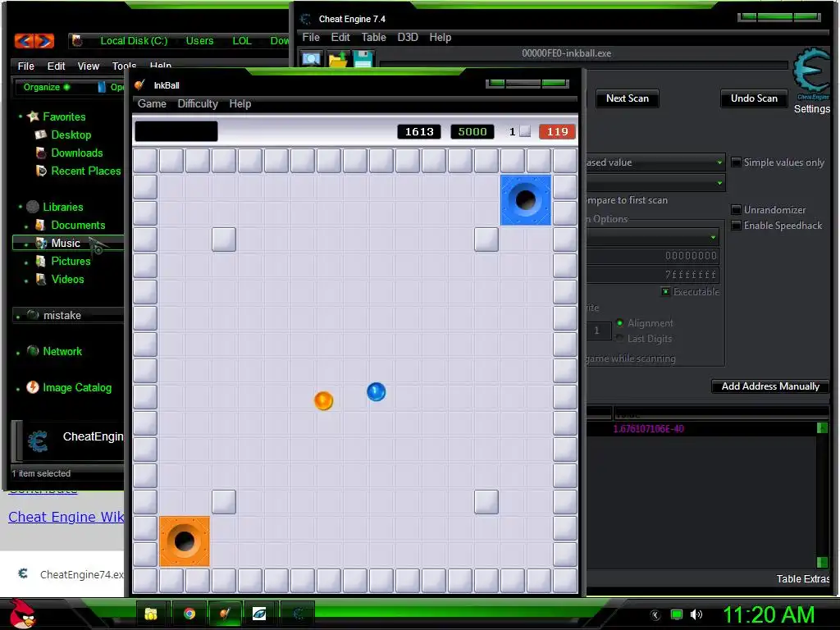Open the D3D menu in Cheat Engine
840x630 pixels.
point(407,37)
